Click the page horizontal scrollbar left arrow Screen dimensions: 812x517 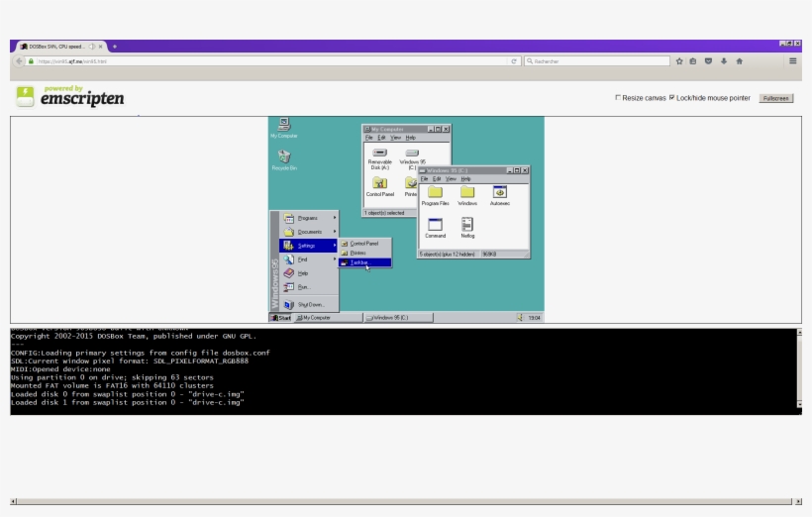tap(14, 501)
